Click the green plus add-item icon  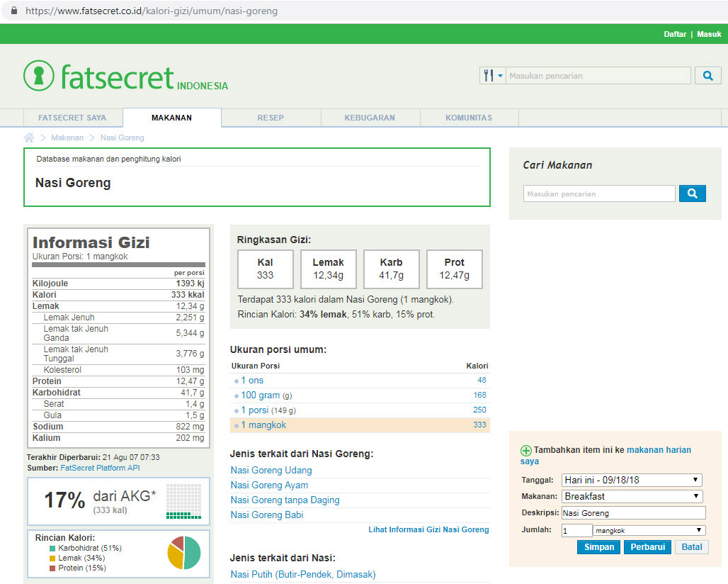click(x=525, y=451)
